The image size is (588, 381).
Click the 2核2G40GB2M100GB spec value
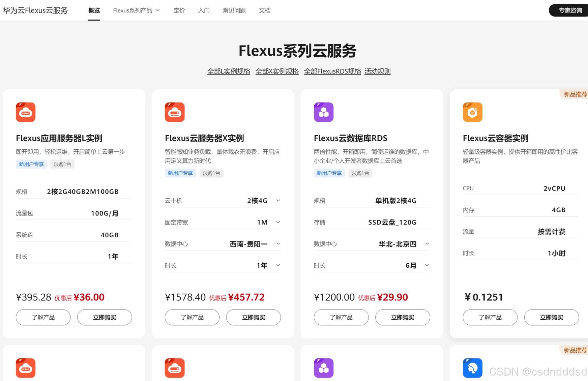[x=83, y=192]
